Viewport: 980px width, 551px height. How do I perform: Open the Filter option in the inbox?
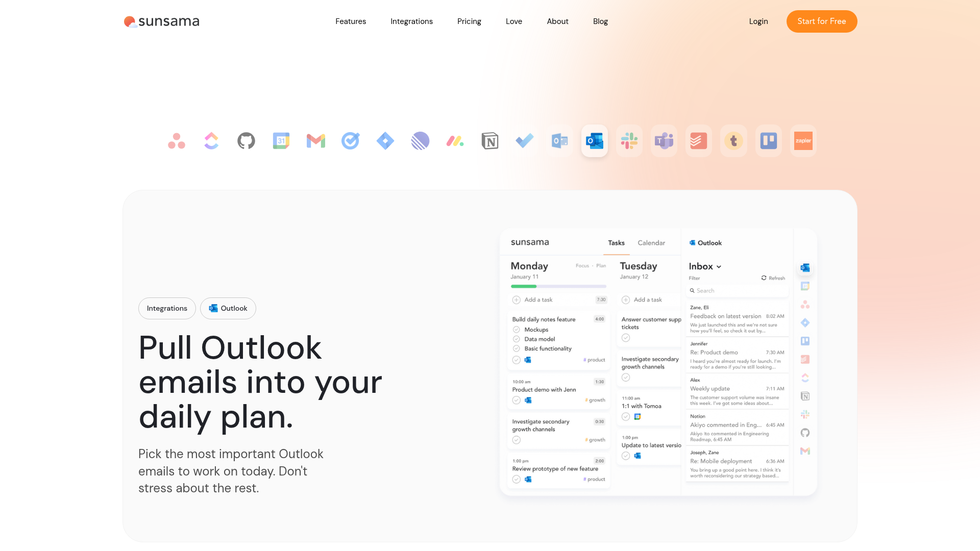point(694,279)
